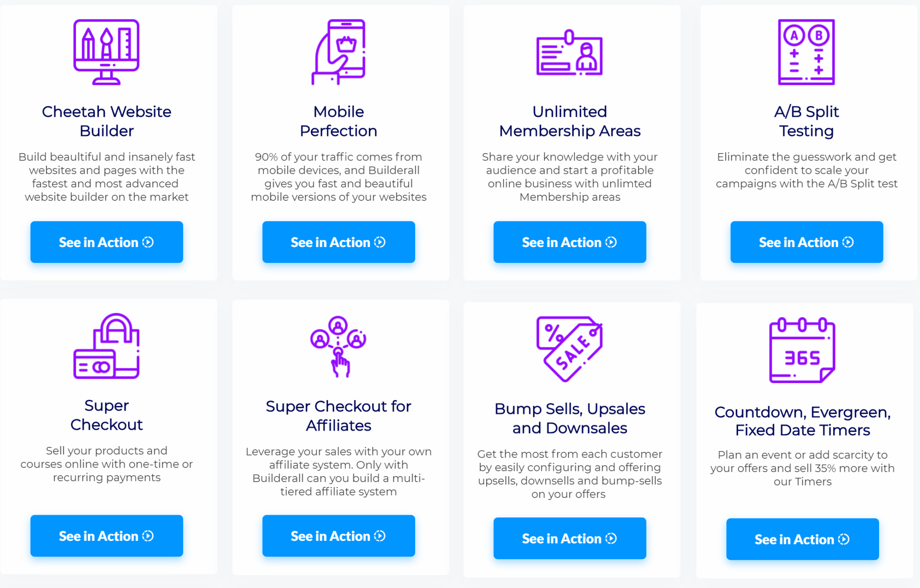Click the Super Checkout for Affiliates heading

pos(338,416)
